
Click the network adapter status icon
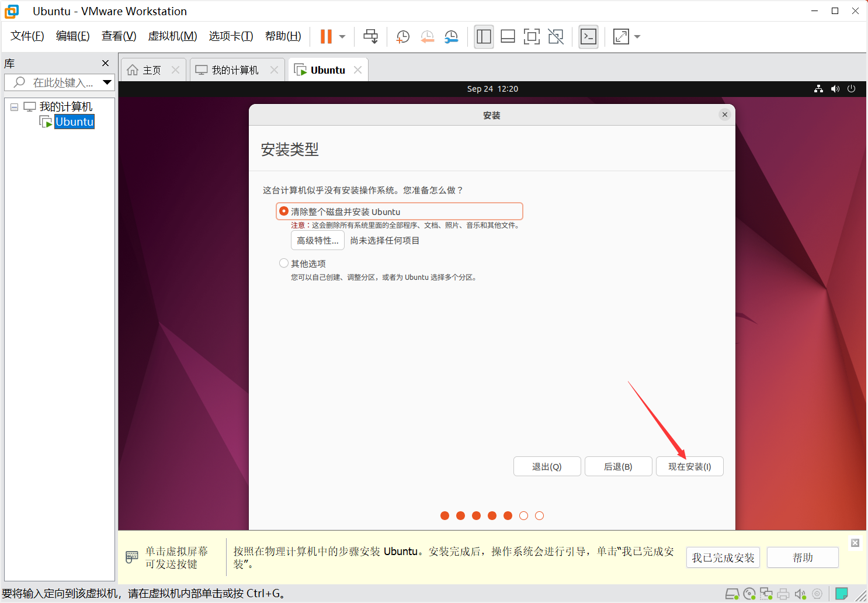tap(766, 594)
